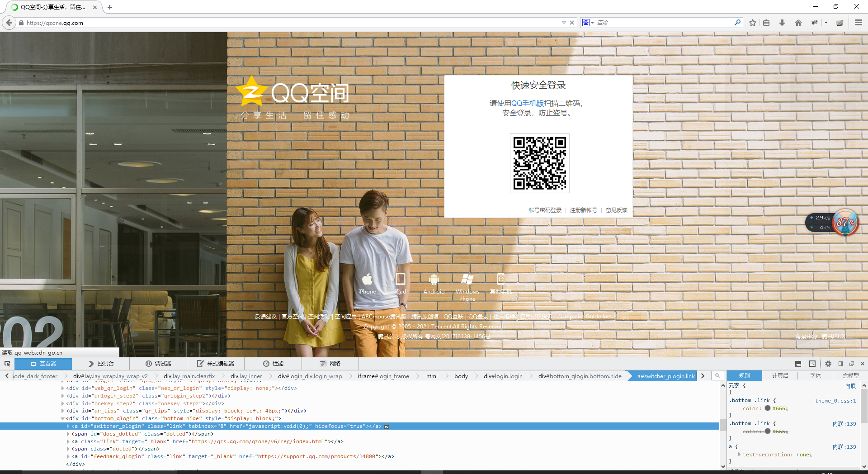The image size is (868, 474).
Task: Expand the qr_tips div node
Action: tap(63, 411)
